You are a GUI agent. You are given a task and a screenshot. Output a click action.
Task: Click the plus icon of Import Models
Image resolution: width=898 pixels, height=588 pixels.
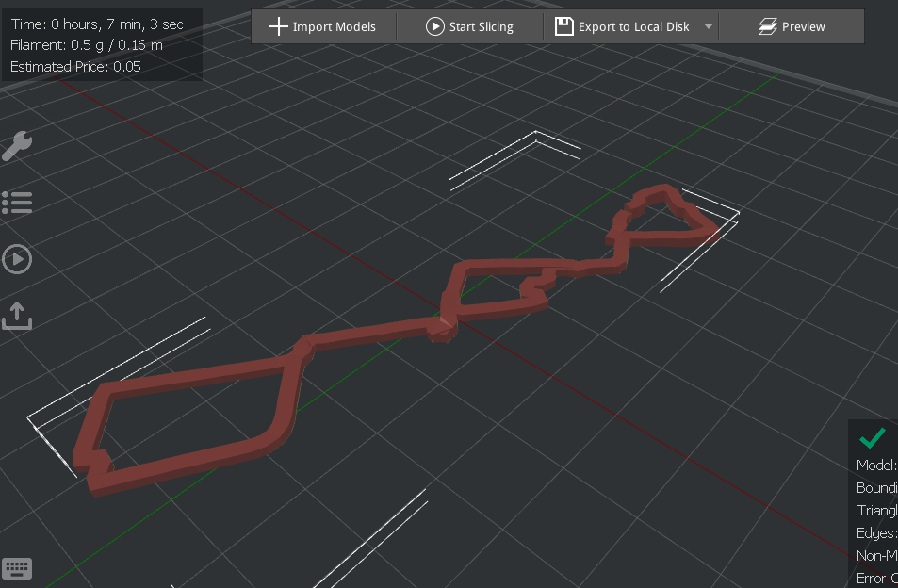tap(278, 26)
